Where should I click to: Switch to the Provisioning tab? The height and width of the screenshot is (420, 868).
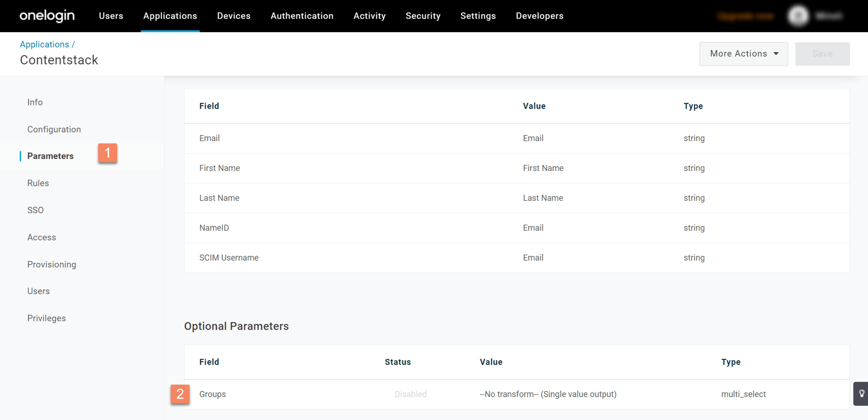[x=52, y=264]
